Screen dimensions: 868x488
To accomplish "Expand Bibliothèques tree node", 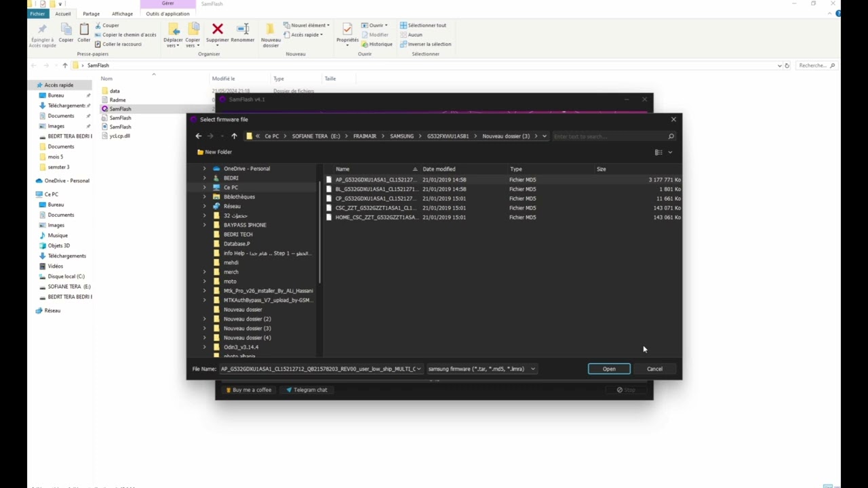I will pyautogui.click(x=204, y=197).
